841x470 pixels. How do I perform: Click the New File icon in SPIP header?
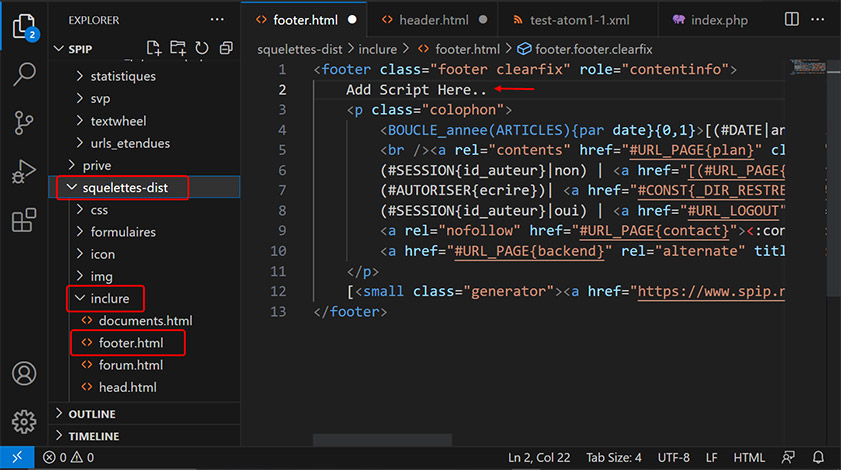[x=154, y=48]
